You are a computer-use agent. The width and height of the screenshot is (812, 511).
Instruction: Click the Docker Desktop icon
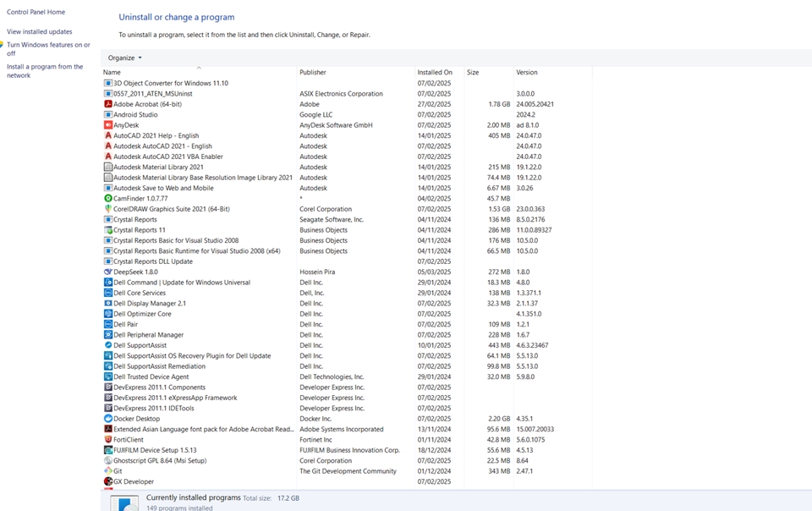tap(108, 418)
